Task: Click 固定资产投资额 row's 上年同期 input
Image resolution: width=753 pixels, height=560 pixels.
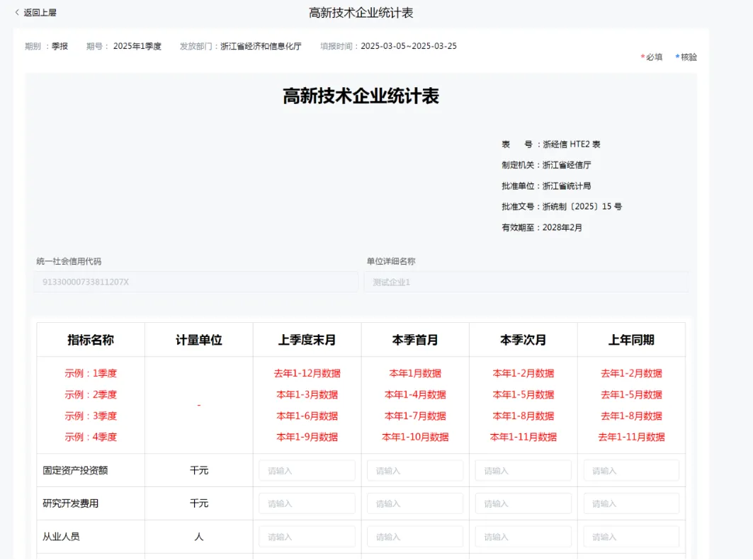Action: tap(630, 469)
